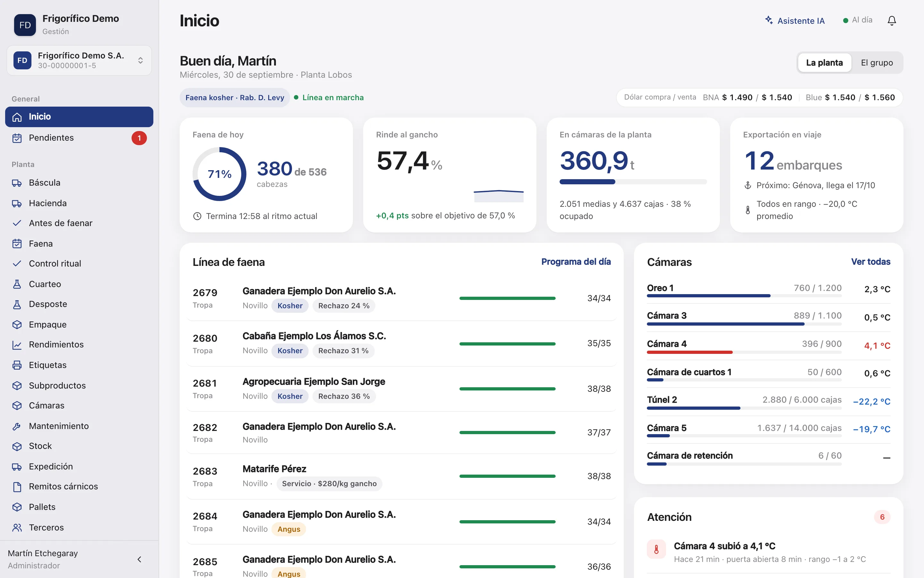Go to Inicio in the sidebar
The width and height of the screenshot is (924, 578).
click(x=79, y=117)
